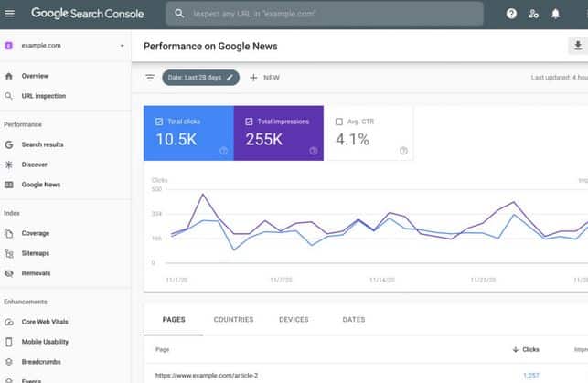Screen dimensions: 588x383
Task: Open Mobile Usability report
Action: pos(45,342)
